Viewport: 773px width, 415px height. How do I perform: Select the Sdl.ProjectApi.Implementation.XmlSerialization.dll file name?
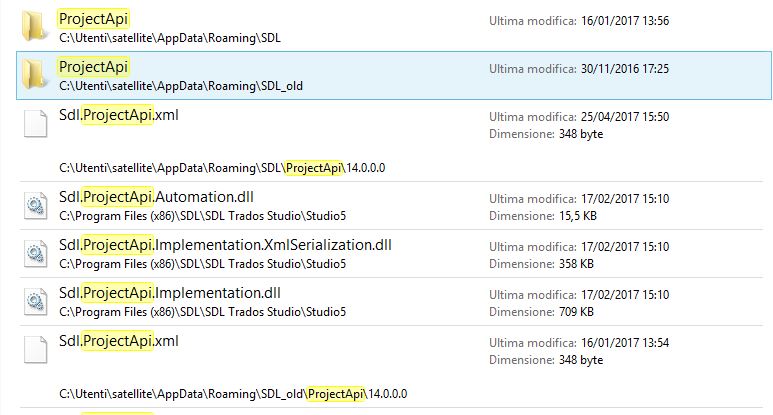[x=225, y=245]
